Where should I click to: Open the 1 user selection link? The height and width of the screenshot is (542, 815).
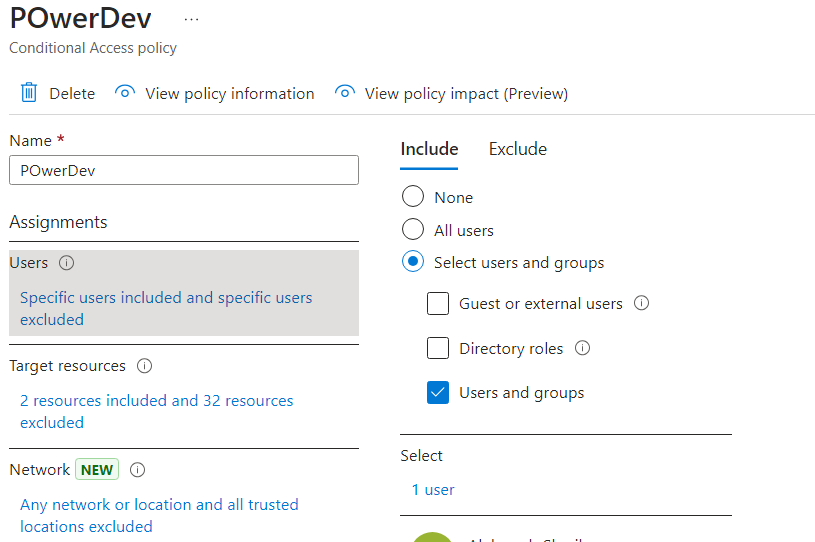433,490
